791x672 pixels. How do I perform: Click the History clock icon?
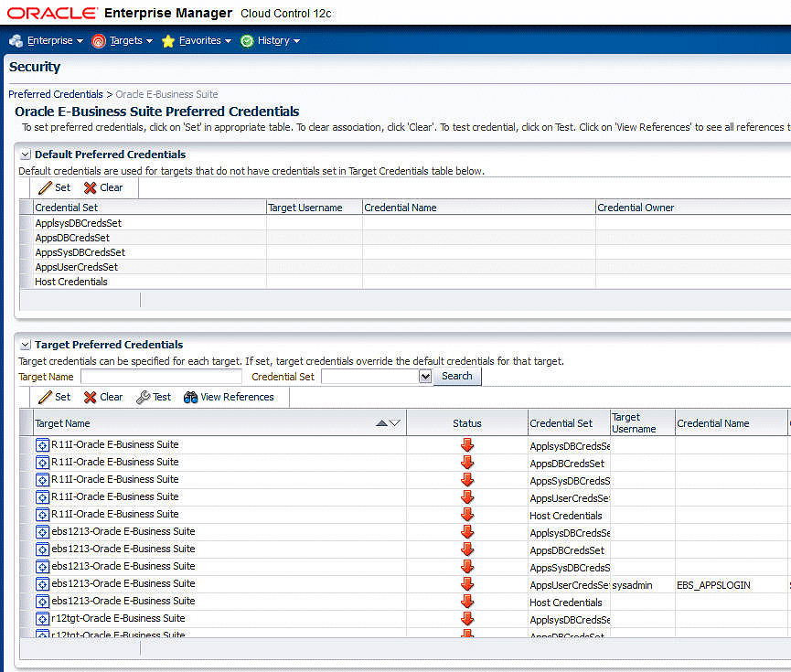pyautogui.click(x=247, y=41)
